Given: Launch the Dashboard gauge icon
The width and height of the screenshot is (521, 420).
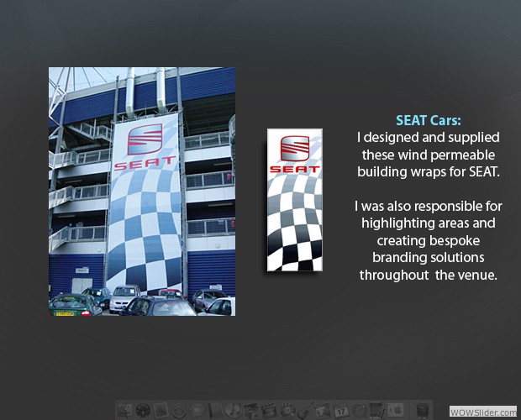Looking at the screenshot, I should [x=143, y=411].
